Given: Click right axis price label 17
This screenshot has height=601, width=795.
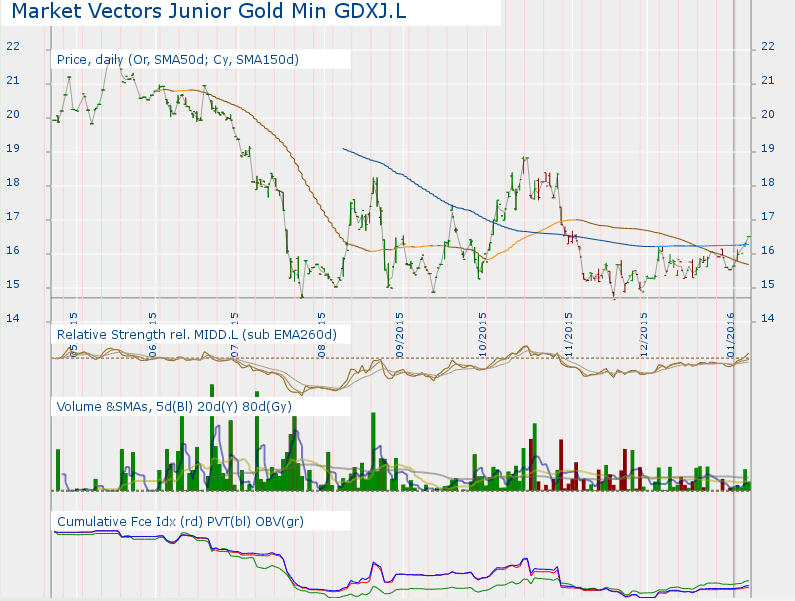Looking at the screenshot, I should (x=768, y=216).
